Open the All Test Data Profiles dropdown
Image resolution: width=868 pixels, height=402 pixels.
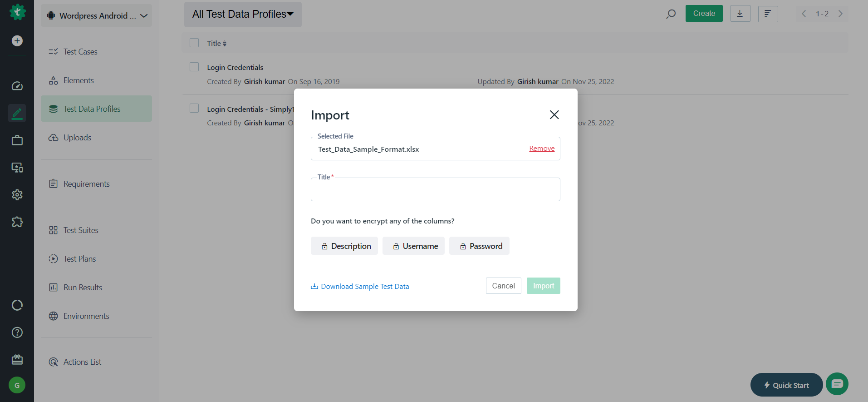click(x=243, y=14)
